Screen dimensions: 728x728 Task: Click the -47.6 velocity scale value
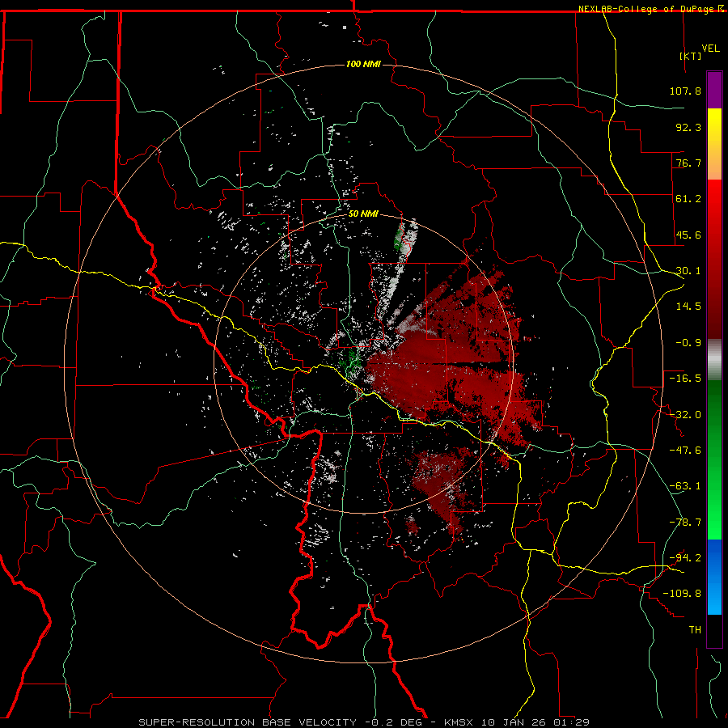click(x=685, y=451)
